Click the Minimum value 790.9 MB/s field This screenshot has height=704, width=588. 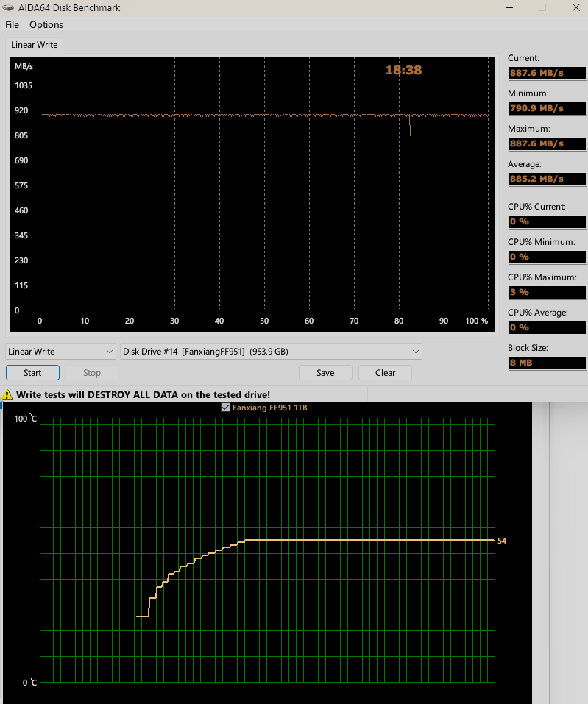click(x=547, y=108)
